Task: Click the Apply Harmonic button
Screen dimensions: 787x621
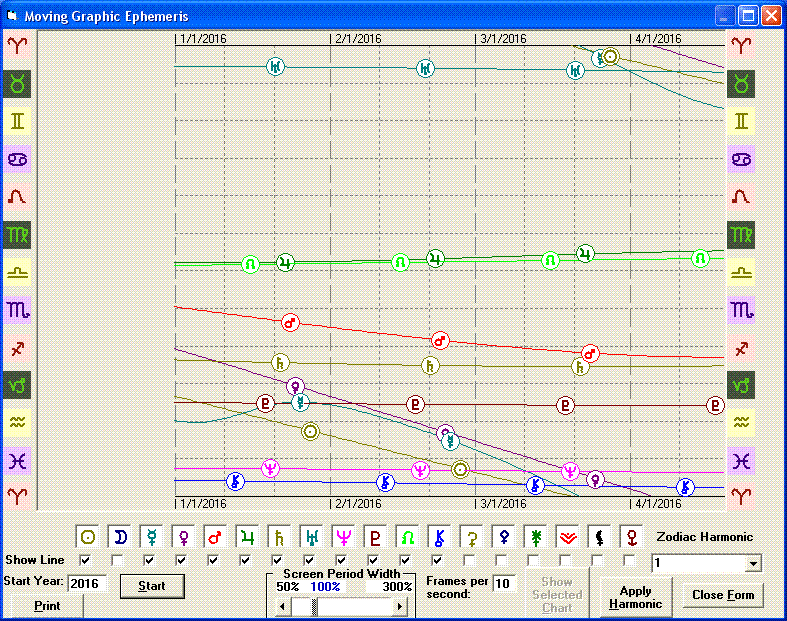Action: coord(636,597)
